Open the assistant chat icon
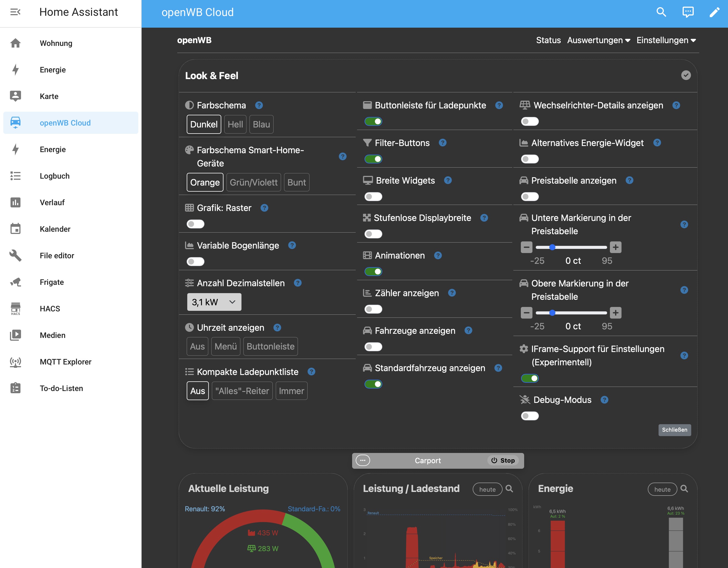Viewport: 728px width, 568px height. (x=688, y=12)
